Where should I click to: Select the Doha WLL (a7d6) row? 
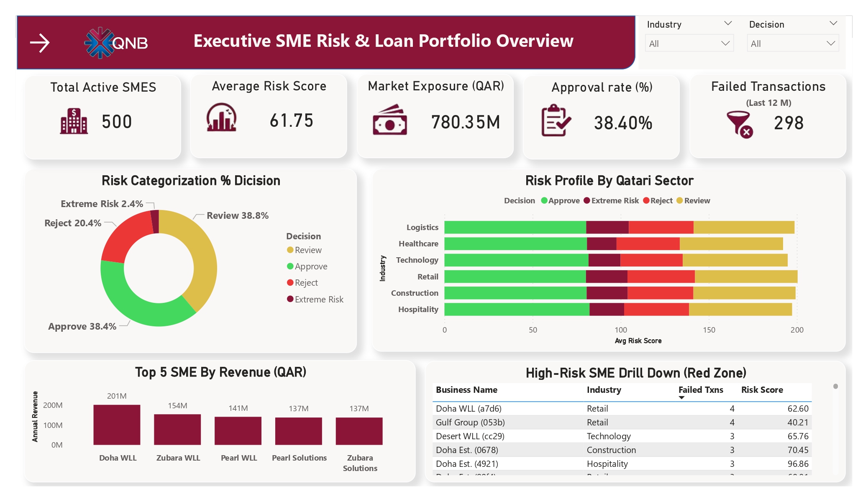[x=622, y=408]
